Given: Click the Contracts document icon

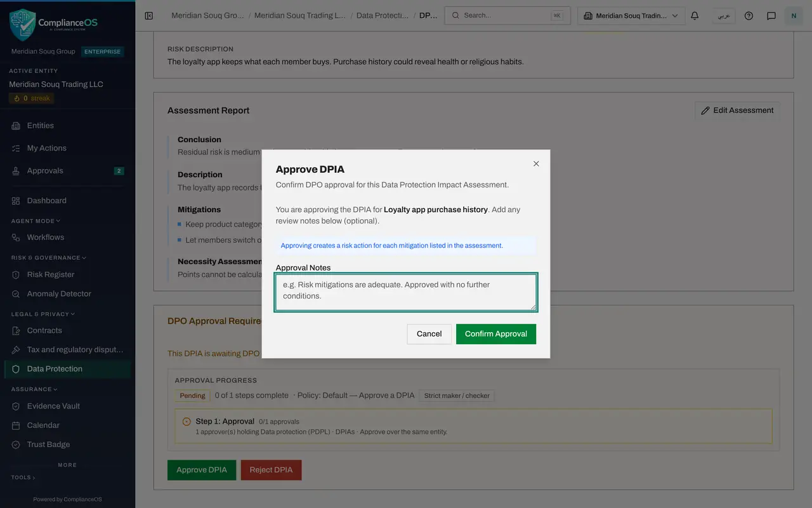Looking at the screenshot, I should pyautogui.click(x=16, y=331).
